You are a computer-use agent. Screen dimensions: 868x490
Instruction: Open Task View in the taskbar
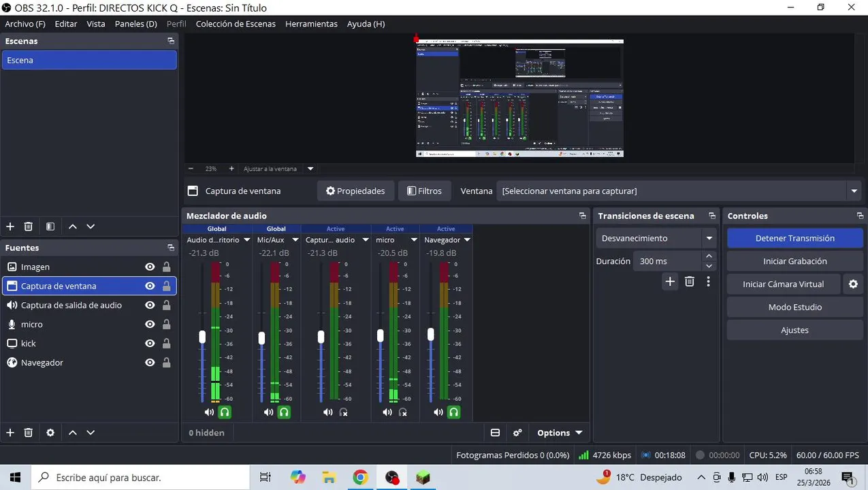pyautogui.click(x=266, y=477)
